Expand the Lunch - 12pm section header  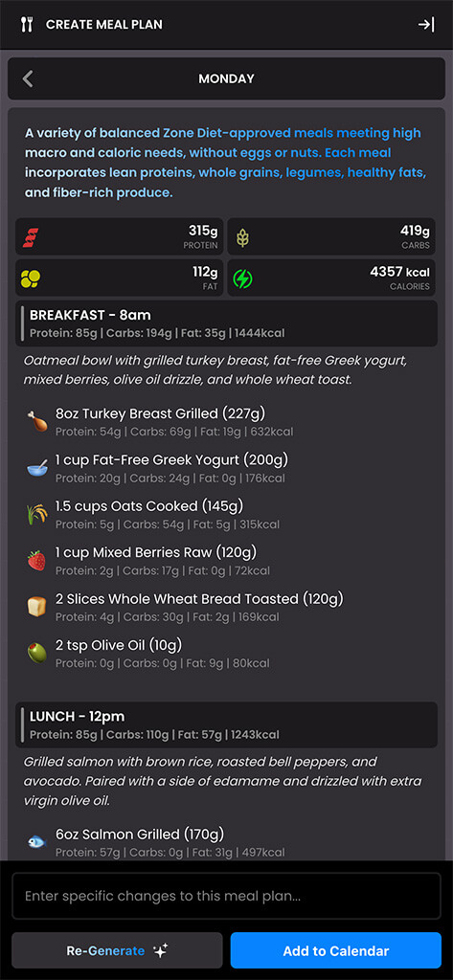[x=226, y=725]
